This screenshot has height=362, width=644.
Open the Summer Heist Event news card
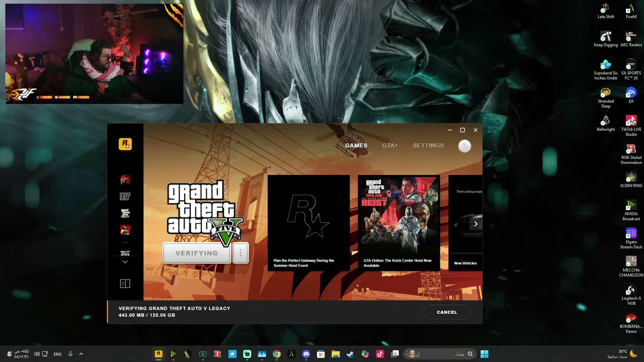pyautogui.click(x=308, y=223)
